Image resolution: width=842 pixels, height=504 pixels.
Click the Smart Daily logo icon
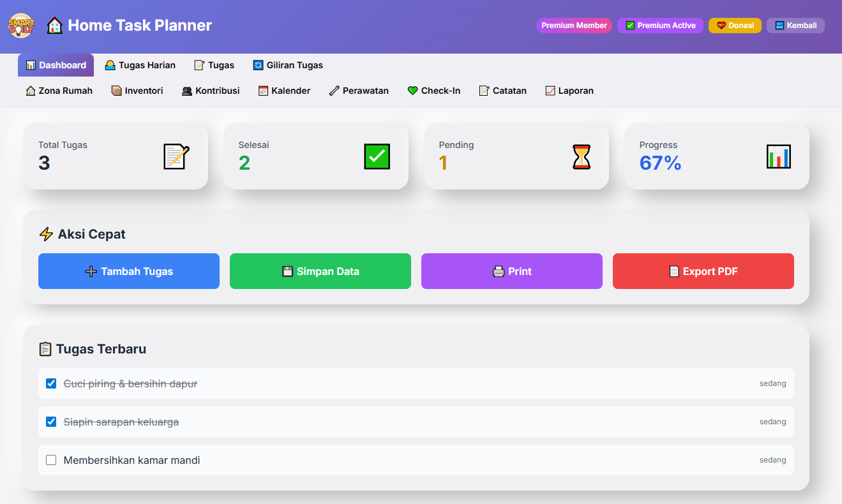coord(20,26)
